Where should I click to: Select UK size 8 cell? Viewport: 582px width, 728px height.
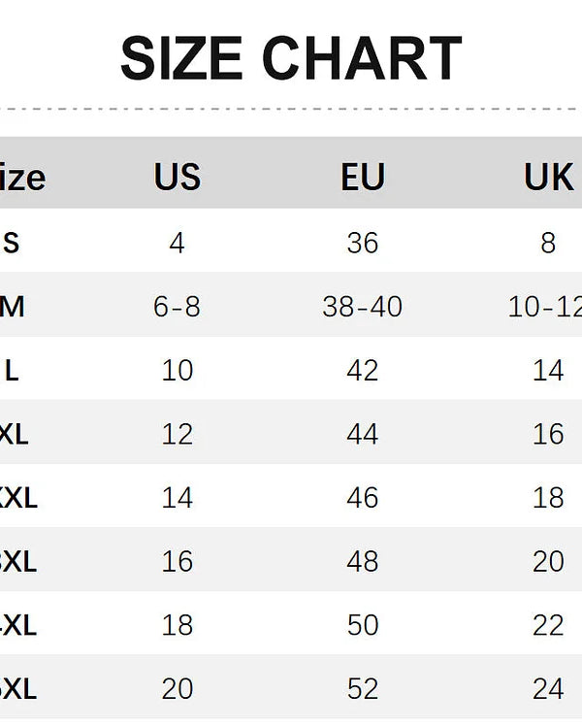pyautogui.click(x=548, y=243)
